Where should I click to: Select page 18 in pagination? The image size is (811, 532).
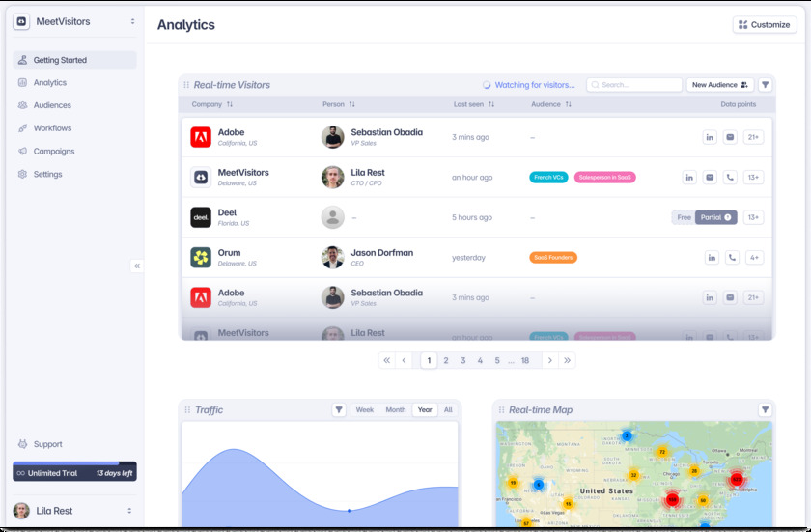[525, 360]
